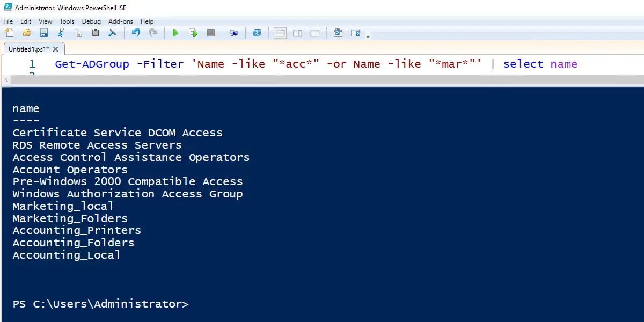Open the Add-ons menu

[x=121, y=21]
